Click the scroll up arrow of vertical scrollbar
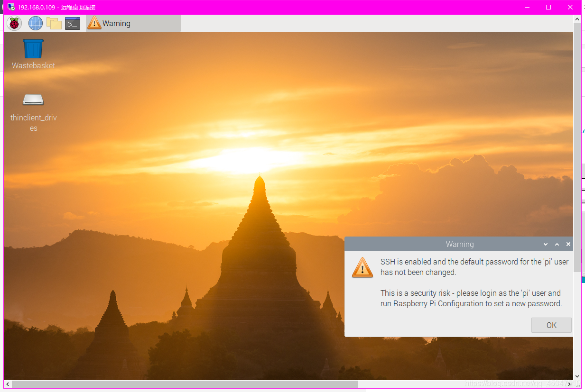This screenshot has height=392, width=585. point(577,18)
